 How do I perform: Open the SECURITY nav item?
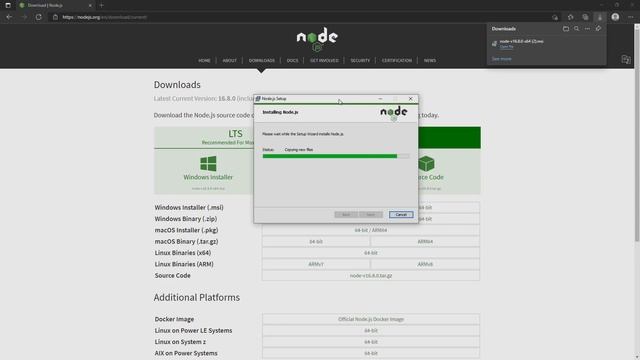click(x=360, y=60)
